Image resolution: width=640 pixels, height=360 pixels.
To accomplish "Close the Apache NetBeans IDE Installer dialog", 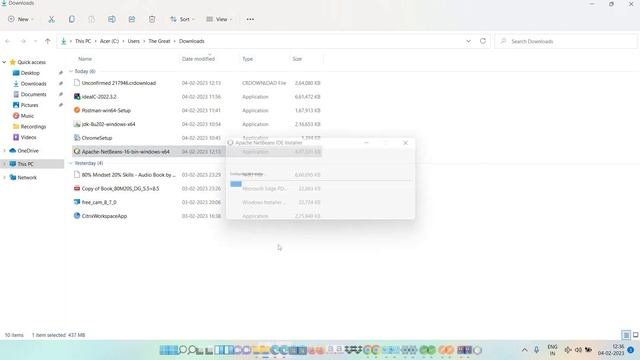I will [x=405, y=143].
